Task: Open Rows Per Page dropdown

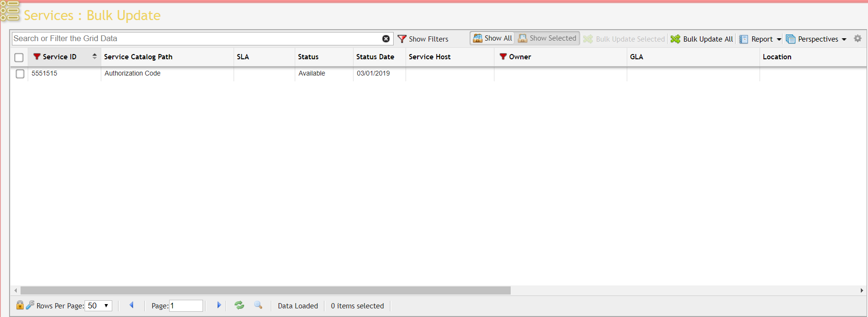Action: pyautogui.click(x=99, y=306)
